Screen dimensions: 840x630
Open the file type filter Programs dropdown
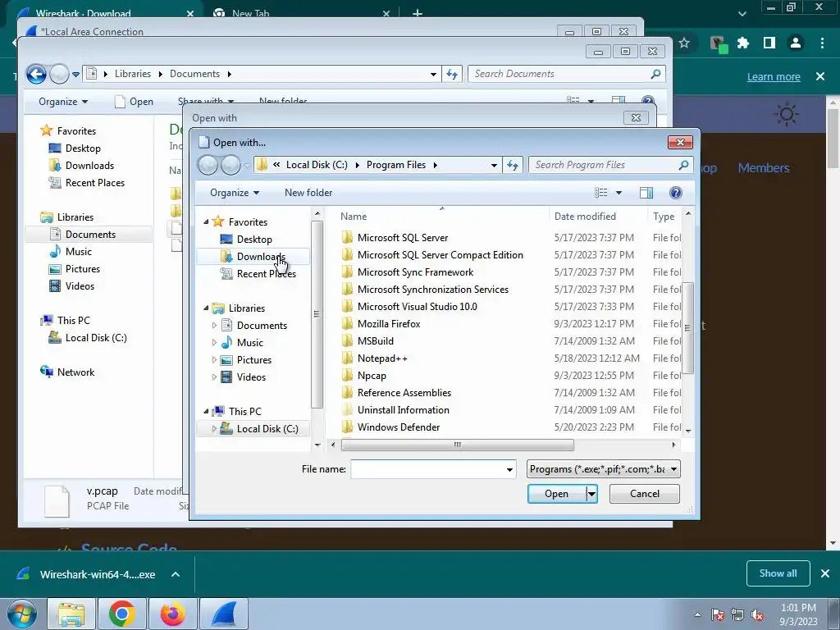(x=603, y=469)
